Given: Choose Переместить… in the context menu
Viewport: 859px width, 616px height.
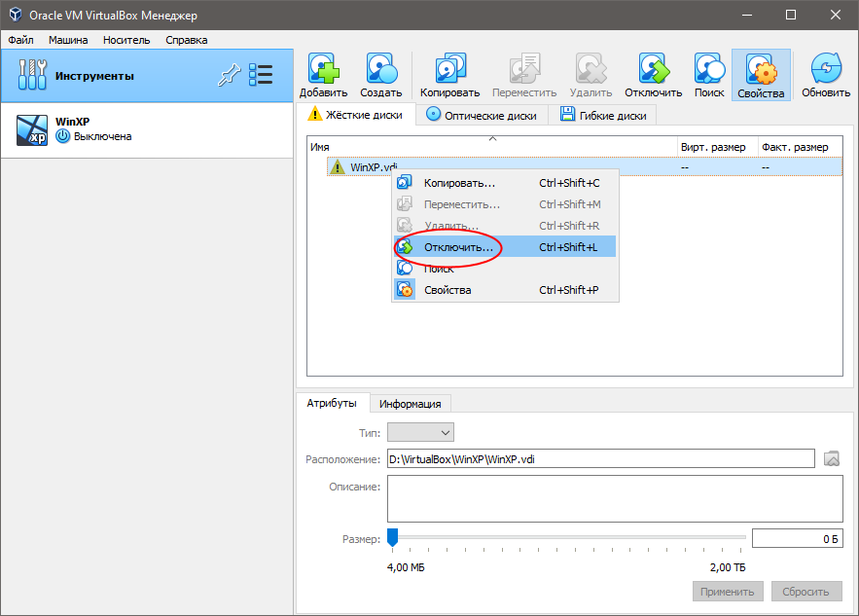Looking at the screenshot, I should (505, 203).
